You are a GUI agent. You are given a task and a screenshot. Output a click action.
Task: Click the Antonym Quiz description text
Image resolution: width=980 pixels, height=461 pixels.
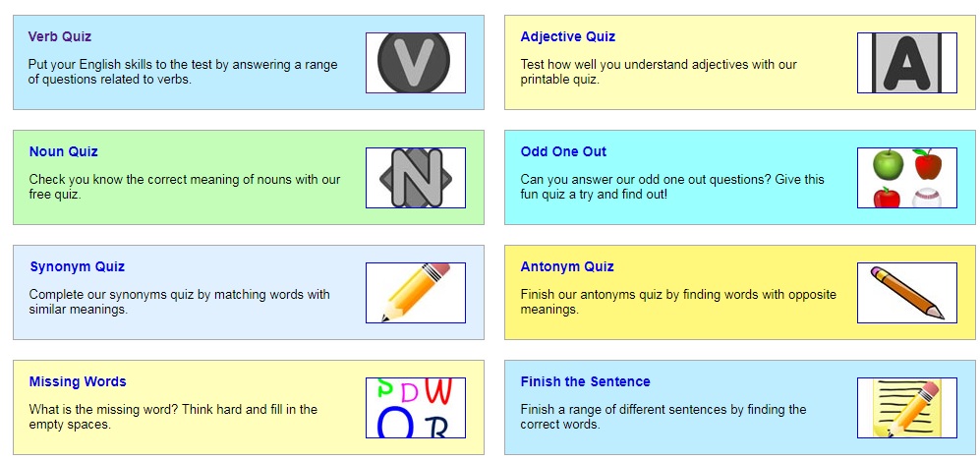[x=678, y=302]
